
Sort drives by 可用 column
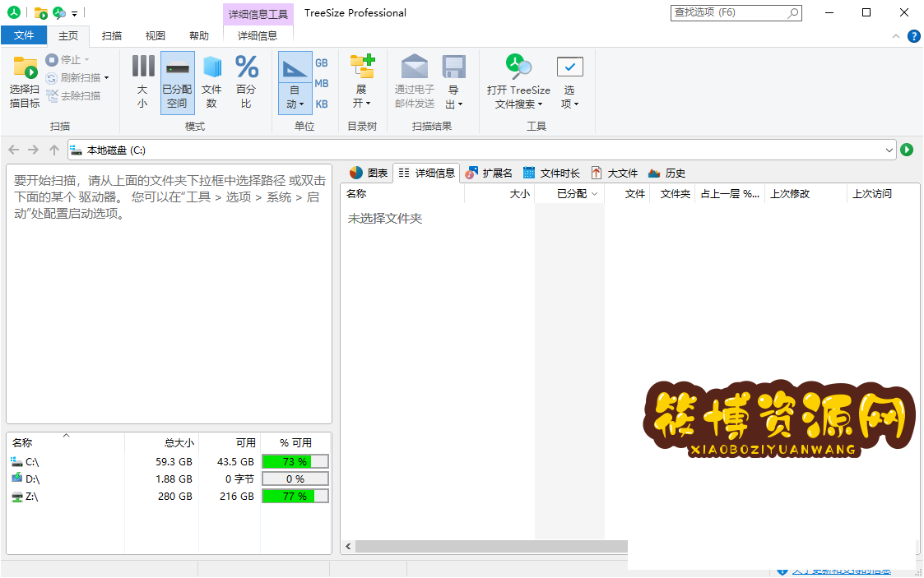[x=230, y=442]
